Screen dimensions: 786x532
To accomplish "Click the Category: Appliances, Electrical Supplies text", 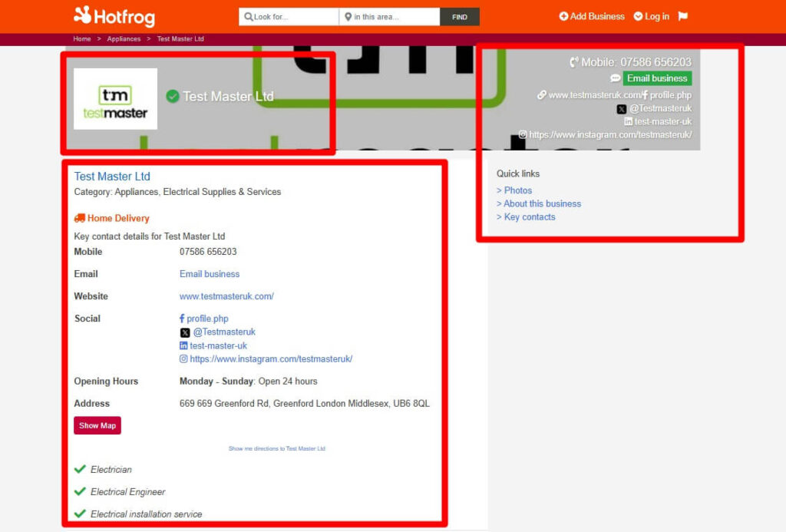I will pos(177,192).
